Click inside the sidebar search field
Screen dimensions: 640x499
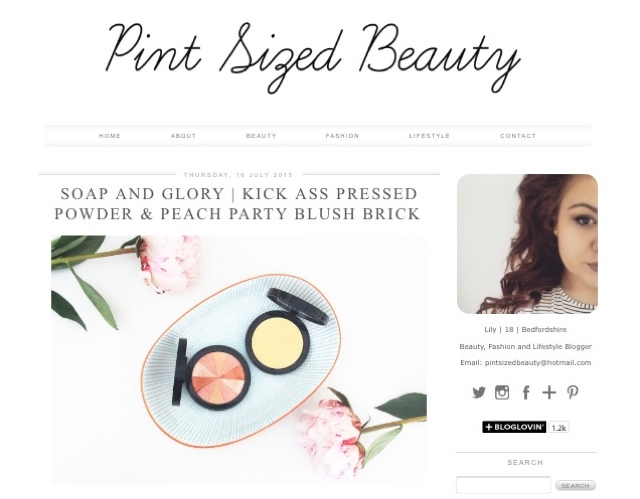pyautogui.click(x=503, y=485)
